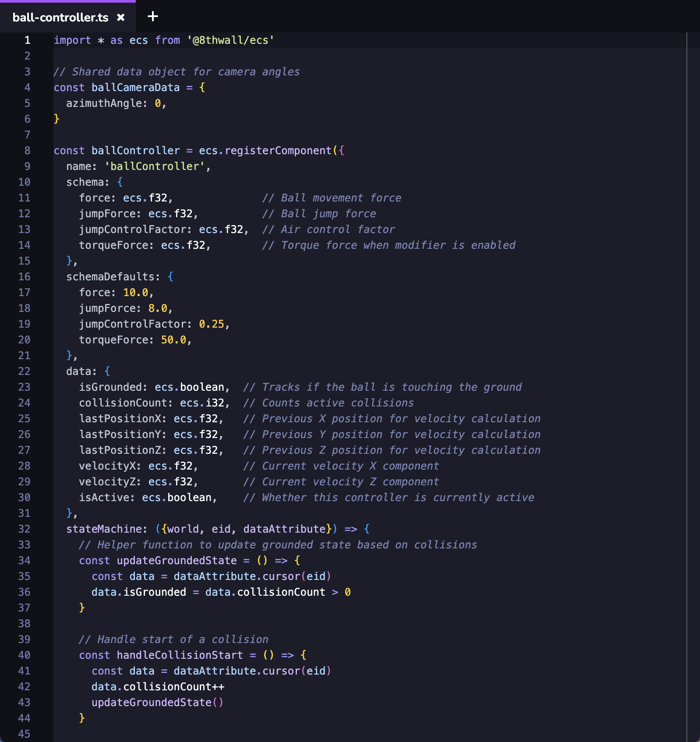Click line number 45 in the gutter
The height and width of the screenshot is (742, 700).
[x=25, y=734]
